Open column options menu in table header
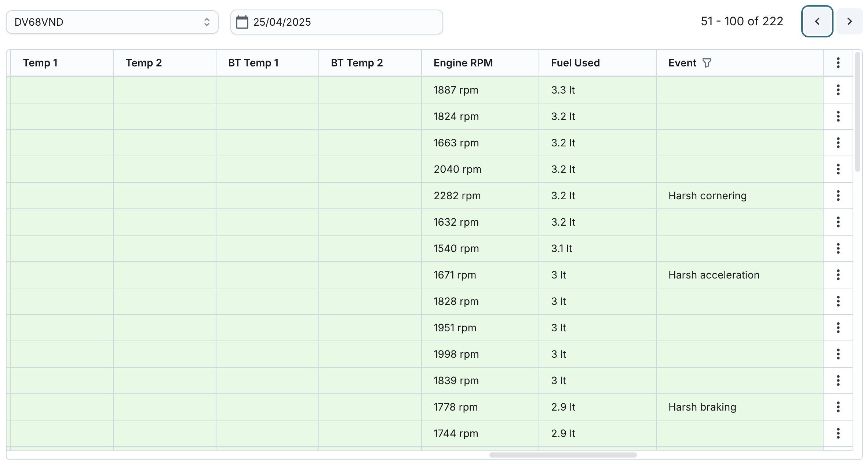 tap(838, 63)
